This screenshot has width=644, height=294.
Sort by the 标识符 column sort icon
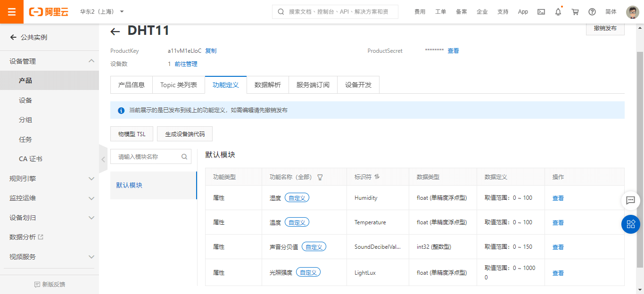click(377, 177)
